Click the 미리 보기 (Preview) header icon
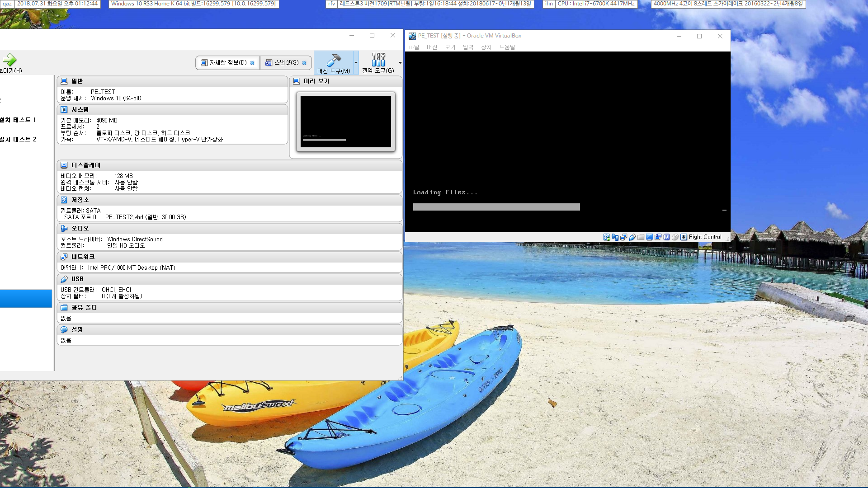 pyautogui.click(x=297, y=81)
